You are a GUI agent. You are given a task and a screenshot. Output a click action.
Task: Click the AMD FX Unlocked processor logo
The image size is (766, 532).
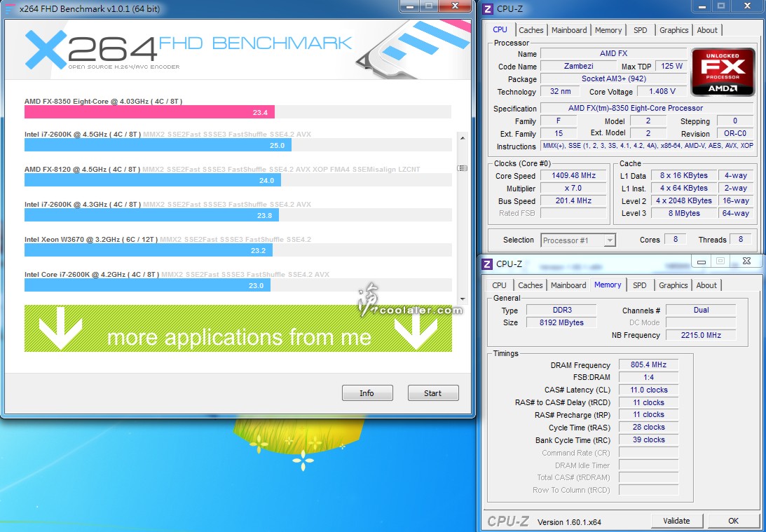(723, 71)
